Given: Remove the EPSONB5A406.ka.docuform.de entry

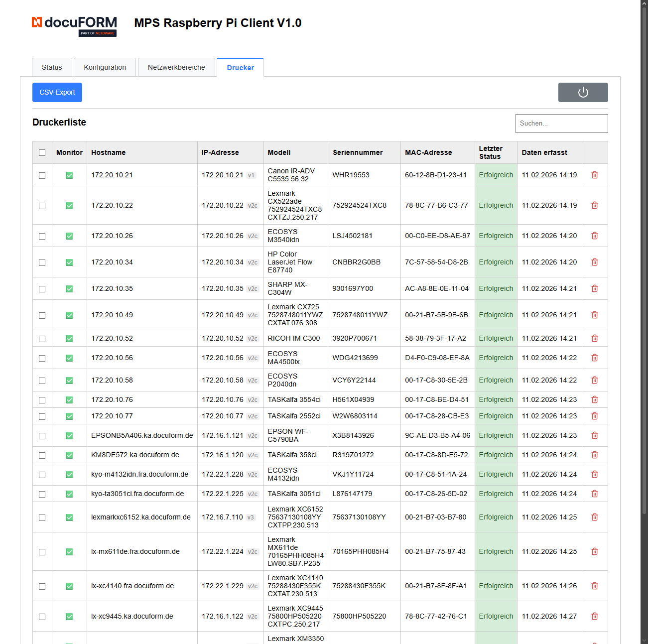Looking at the screenshot, I should pyautogui.click(x=594, y=435).
